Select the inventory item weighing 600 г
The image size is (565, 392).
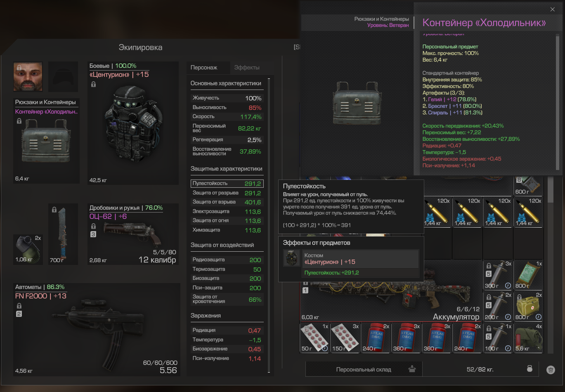[529, 186]
